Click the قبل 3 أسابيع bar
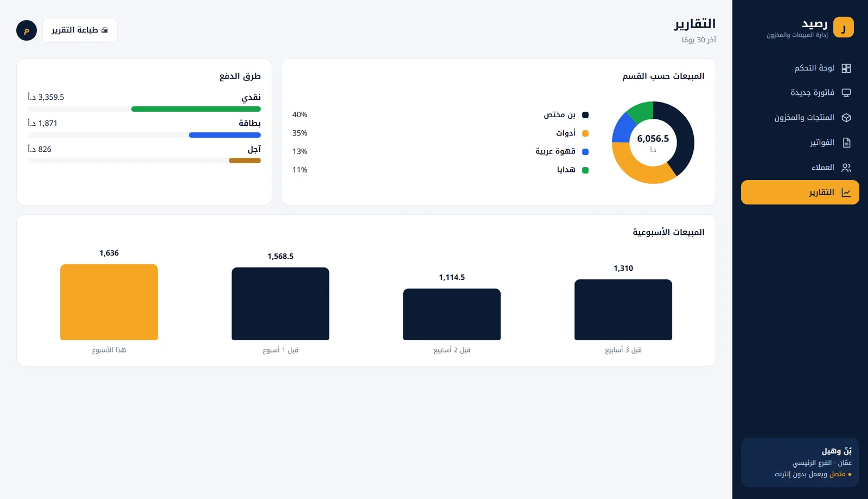Screen dimensions: 868x499 coord(623,310)
